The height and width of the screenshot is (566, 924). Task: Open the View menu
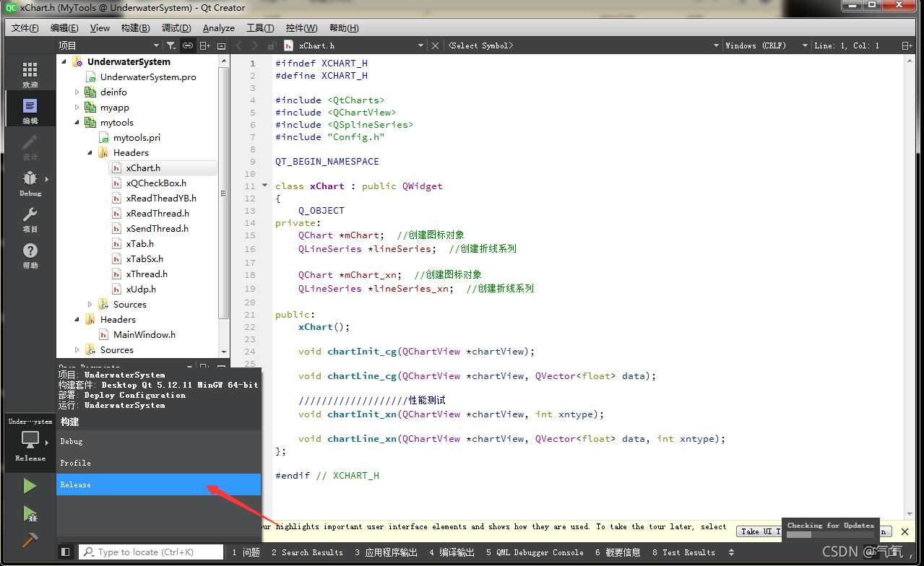pos(100,28)
